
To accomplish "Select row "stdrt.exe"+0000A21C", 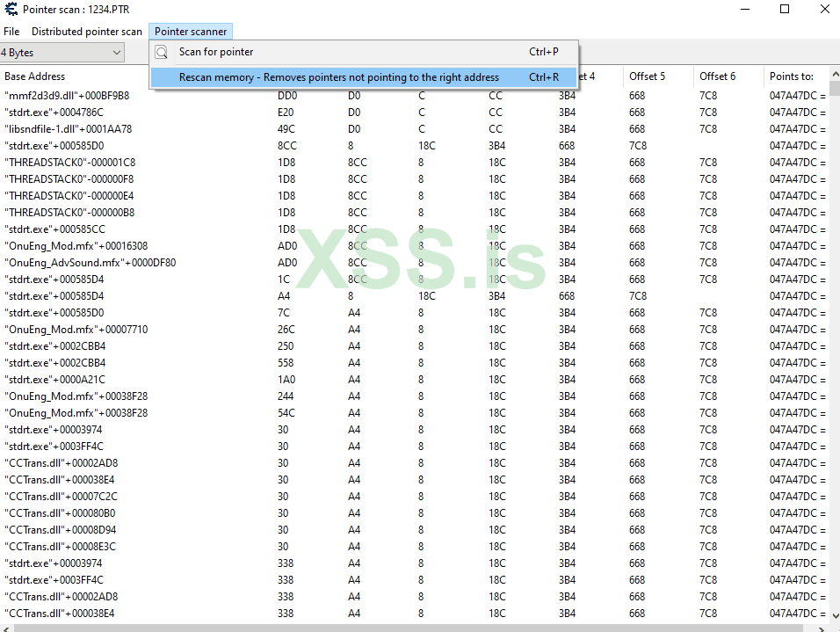I will 415,380.
